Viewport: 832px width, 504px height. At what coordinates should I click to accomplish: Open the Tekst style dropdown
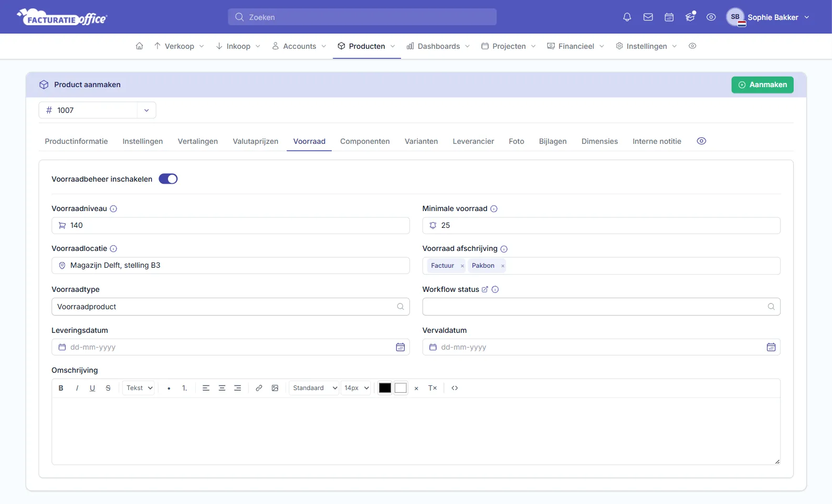point(139,388)
